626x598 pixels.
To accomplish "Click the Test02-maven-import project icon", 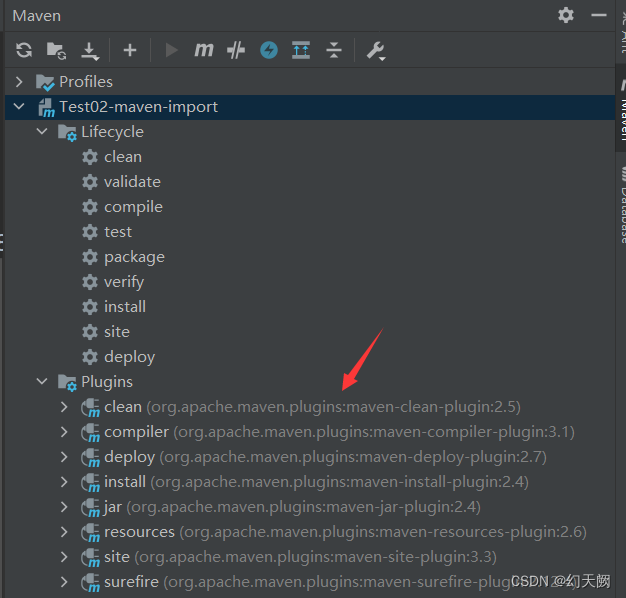I will pos(46,108).
